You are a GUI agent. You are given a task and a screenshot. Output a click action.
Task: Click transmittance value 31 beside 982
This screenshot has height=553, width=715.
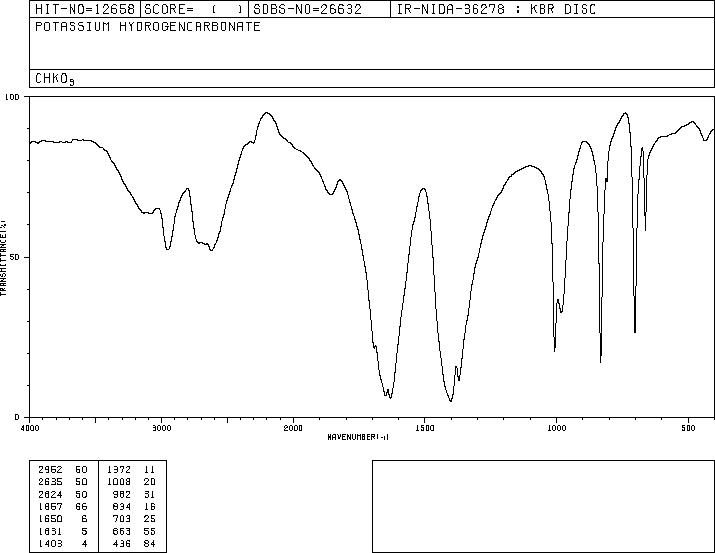click(150, 494)
